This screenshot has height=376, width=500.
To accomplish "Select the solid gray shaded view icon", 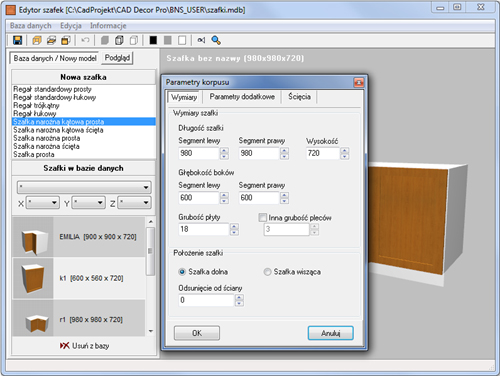I will 105,40.
